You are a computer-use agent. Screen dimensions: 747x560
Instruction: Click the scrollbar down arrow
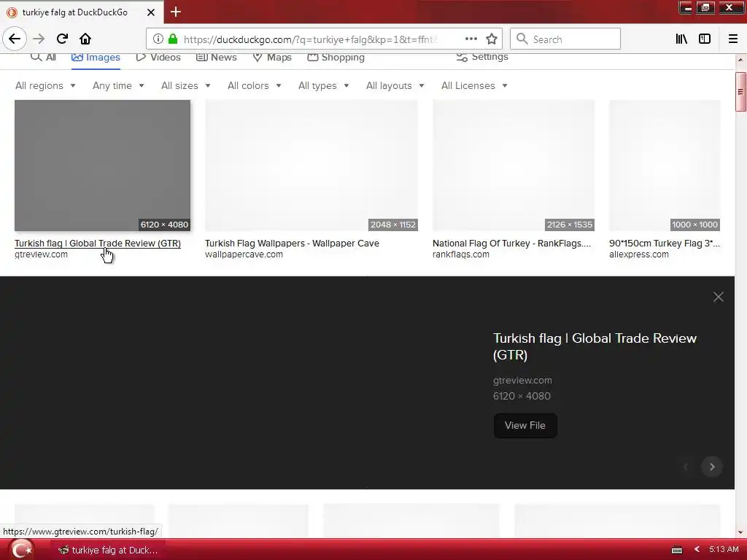coord(740,532)
